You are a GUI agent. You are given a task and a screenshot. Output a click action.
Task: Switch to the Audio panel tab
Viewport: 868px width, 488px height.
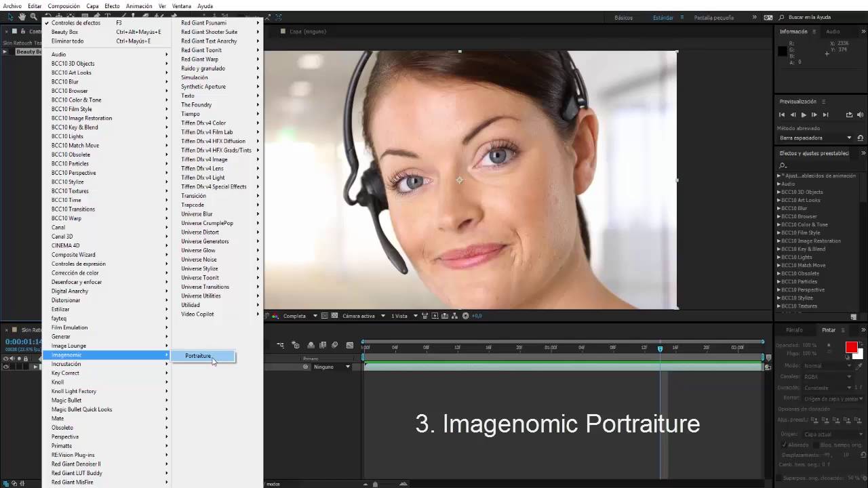[x=833, y=31]
